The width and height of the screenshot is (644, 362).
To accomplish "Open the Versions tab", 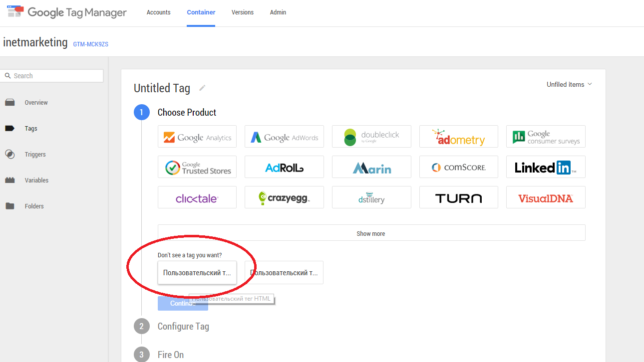I will coord(243,12).
